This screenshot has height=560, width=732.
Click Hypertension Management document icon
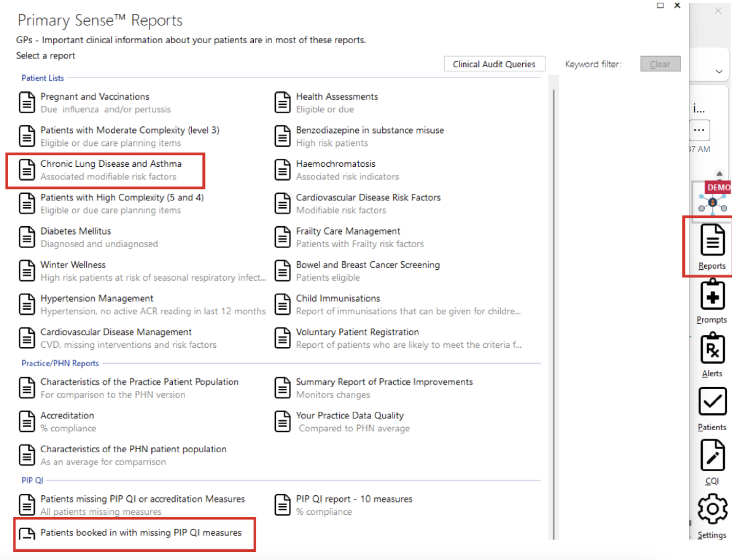27,304
